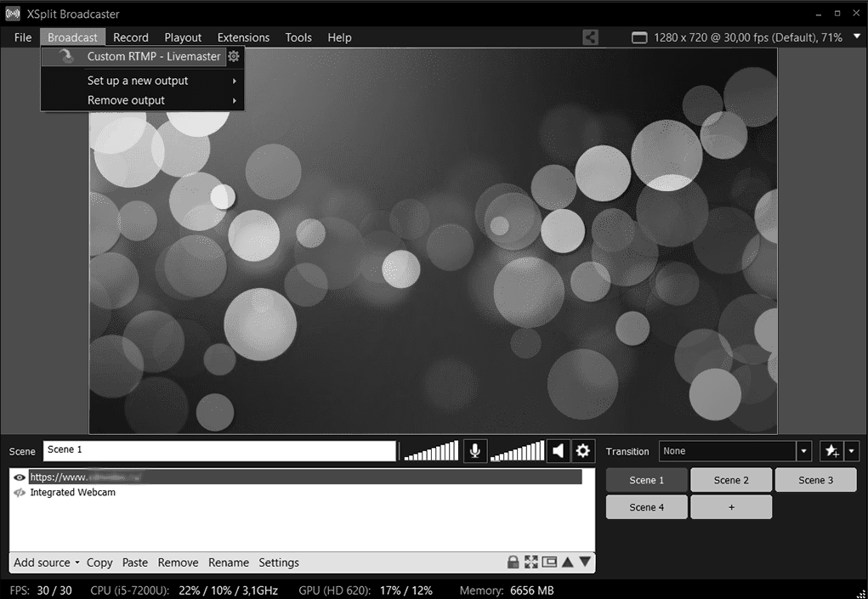This screenshot has height=599, width=868.
Task: Switch to Scene 3
Action: pyautogui.click(x=815, y=480)
